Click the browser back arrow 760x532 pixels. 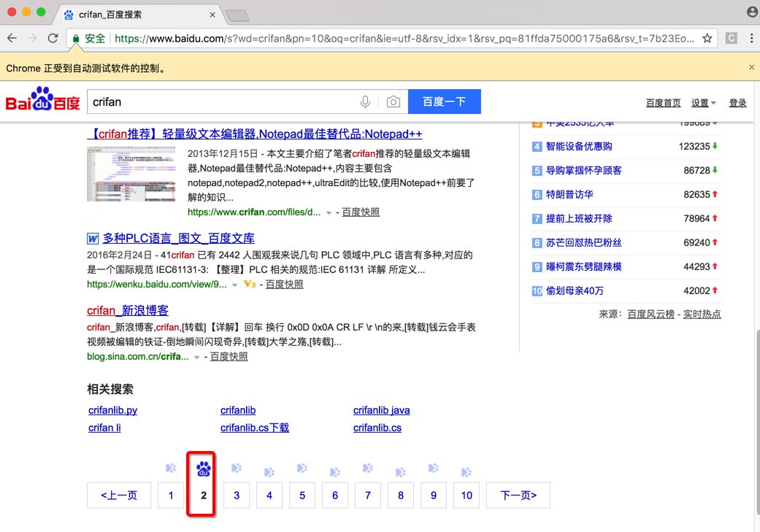(x=12, y=38)
